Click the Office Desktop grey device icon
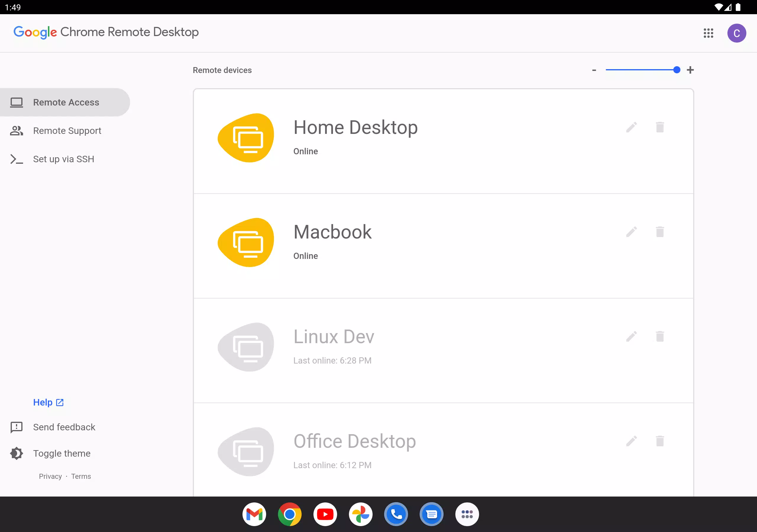Screen dimensions: 757x532 tap(246, 452)
